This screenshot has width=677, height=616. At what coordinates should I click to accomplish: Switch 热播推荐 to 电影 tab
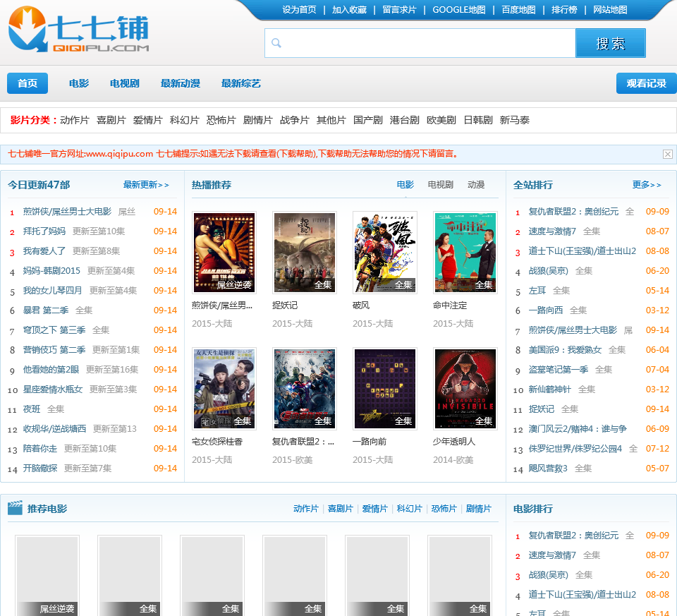click(x=405, y=185)
